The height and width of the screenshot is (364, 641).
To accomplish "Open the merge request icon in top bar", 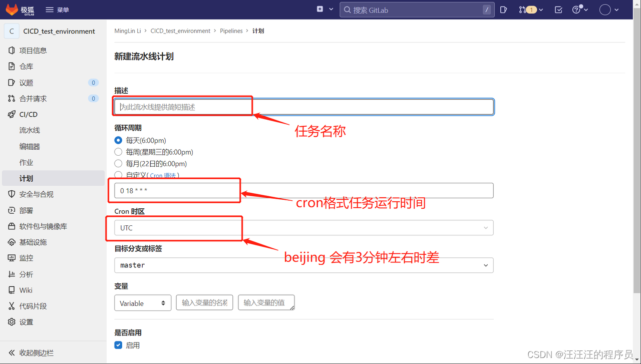I will coord(526,10).
